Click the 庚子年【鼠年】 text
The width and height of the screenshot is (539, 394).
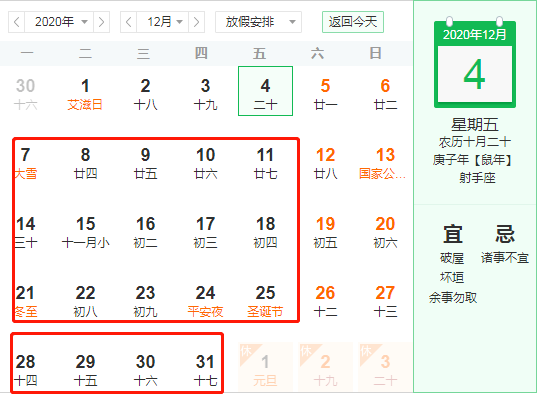pos(474,160)
